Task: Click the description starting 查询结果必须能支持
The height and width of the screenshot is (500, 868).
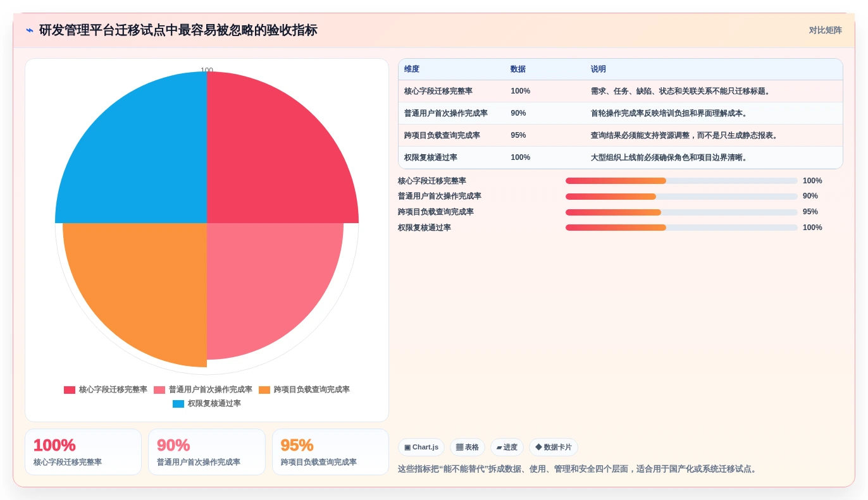Action: [686, 135]
